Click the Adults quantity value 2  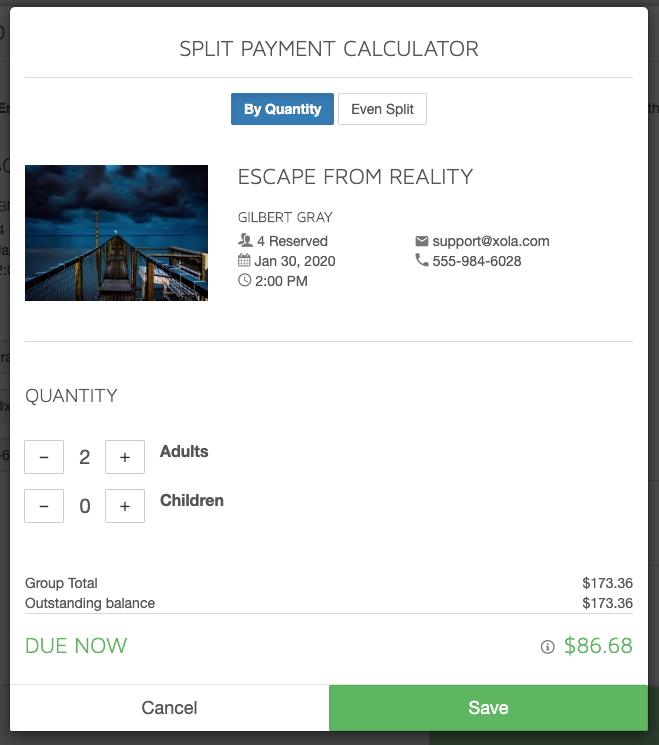pos(85,458)
